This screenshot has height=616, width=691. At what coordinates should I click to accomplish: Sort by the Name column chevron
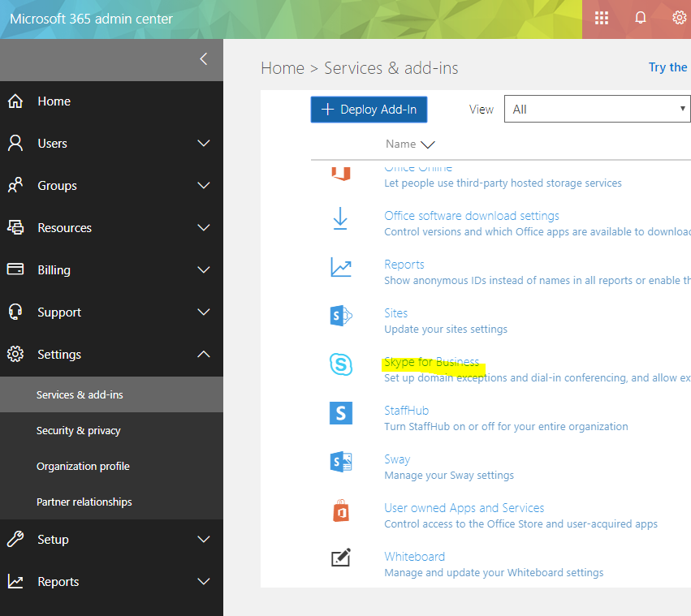[427, 144]
